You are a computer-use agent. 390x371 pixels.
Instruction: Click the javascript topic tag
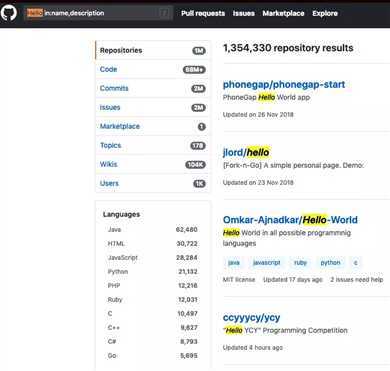click(267, 263)
